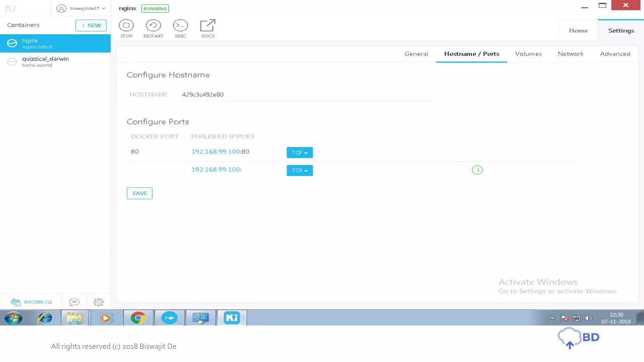Screen dimensions: 644x362
Task: Open Docker Quickstart whale taskbar icon
Action: [x=169, y=318]
